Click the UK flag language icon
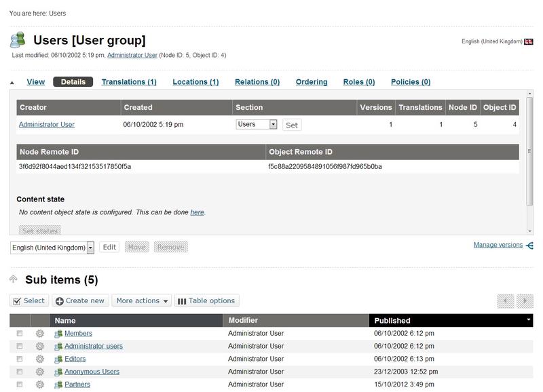 coord(529,41)
